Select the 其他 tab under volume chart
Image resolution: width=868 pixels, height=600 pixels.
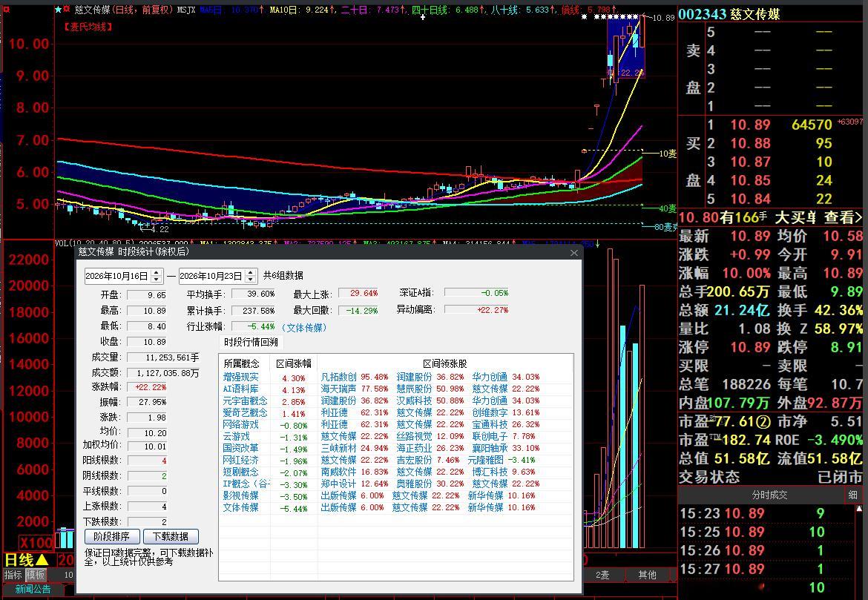click(647, 575)
